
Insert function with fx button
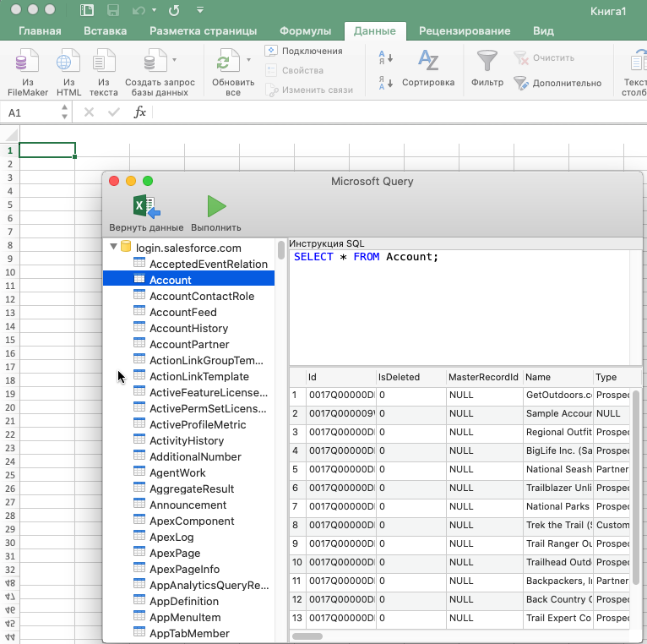tap(140, 112)
